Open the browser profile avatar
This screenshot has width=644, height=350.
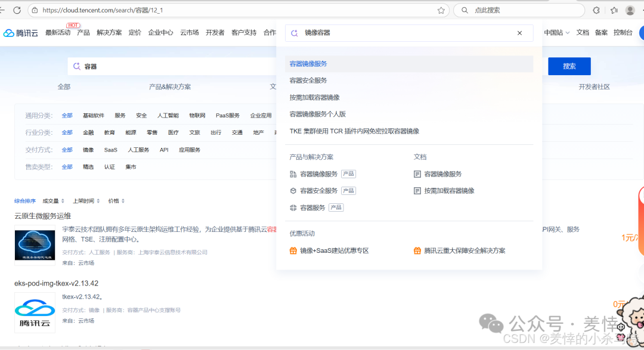pyautogui.click(x=630, y=10)
